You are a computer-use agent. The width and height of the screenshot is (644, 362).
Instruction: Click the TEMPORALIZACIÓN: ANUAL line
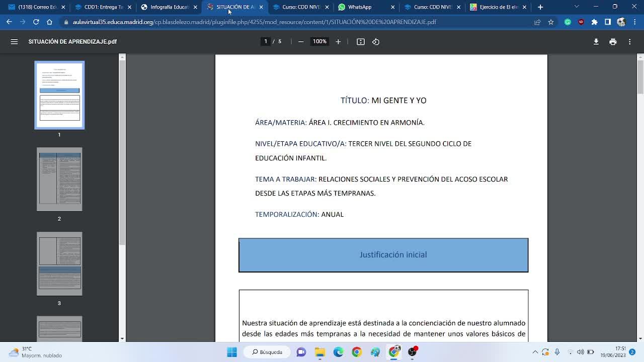299,214
